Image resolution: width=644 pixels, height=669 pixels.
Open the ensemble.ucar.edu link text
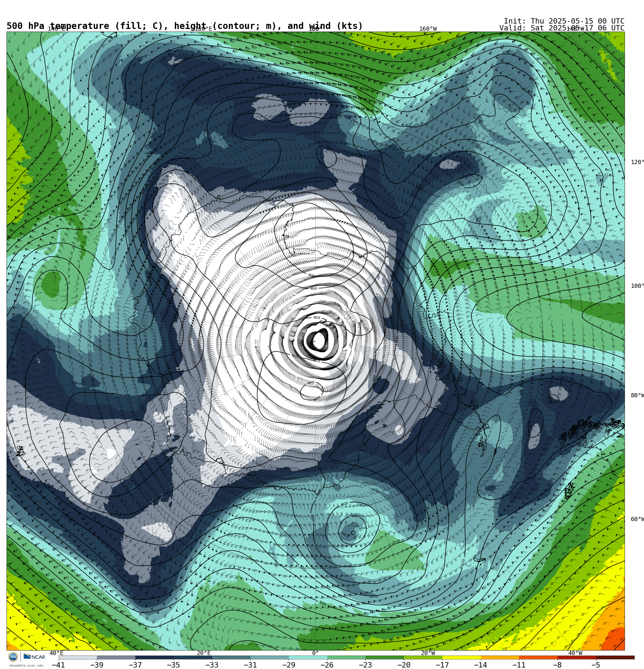tap(26, 665)
